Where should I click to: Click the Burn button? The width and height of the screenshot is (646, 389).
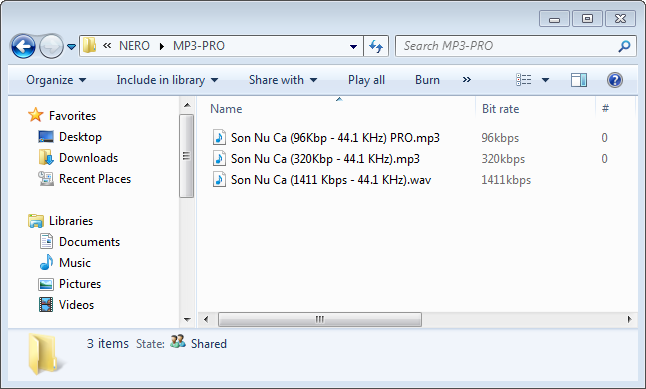[427, 80]
